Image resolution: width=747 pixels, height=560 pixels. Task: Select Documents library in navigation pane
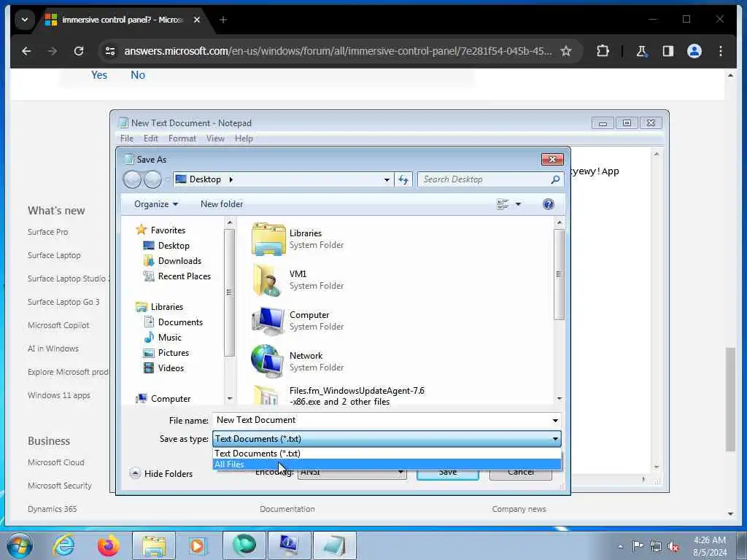[x=180, y=322]
